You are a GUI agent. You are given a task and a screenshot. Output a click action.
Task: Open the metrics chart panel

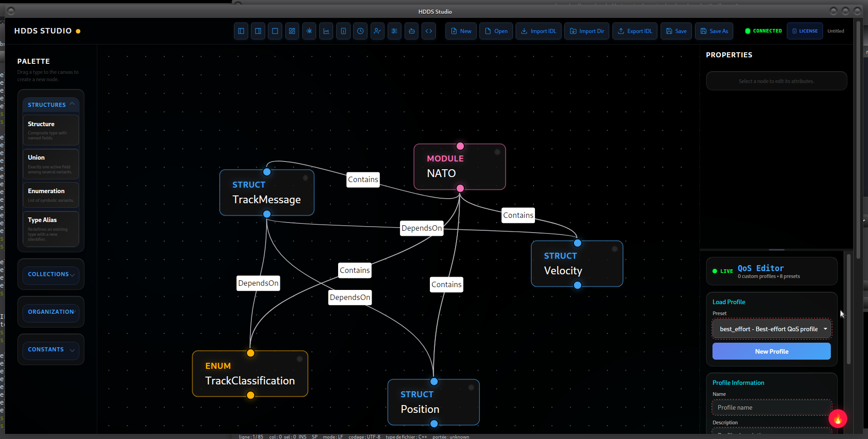click(326, 31)
